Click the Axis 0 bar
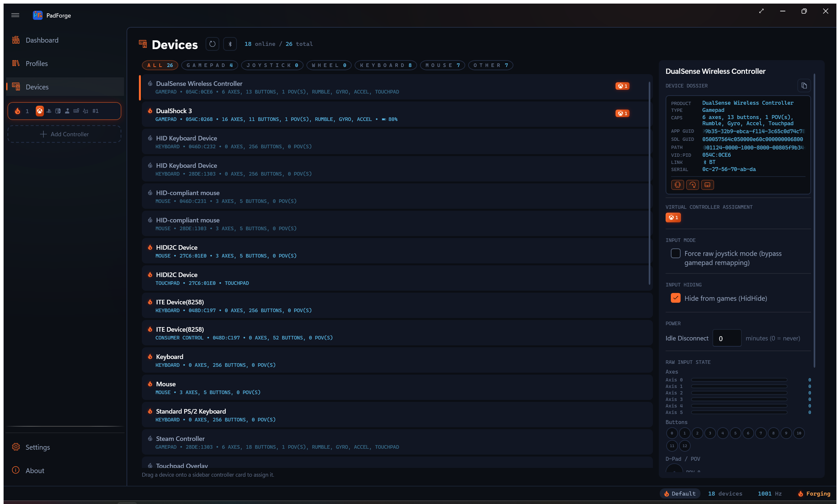Viewport: 840px width, 504px height. pos(739,380)
